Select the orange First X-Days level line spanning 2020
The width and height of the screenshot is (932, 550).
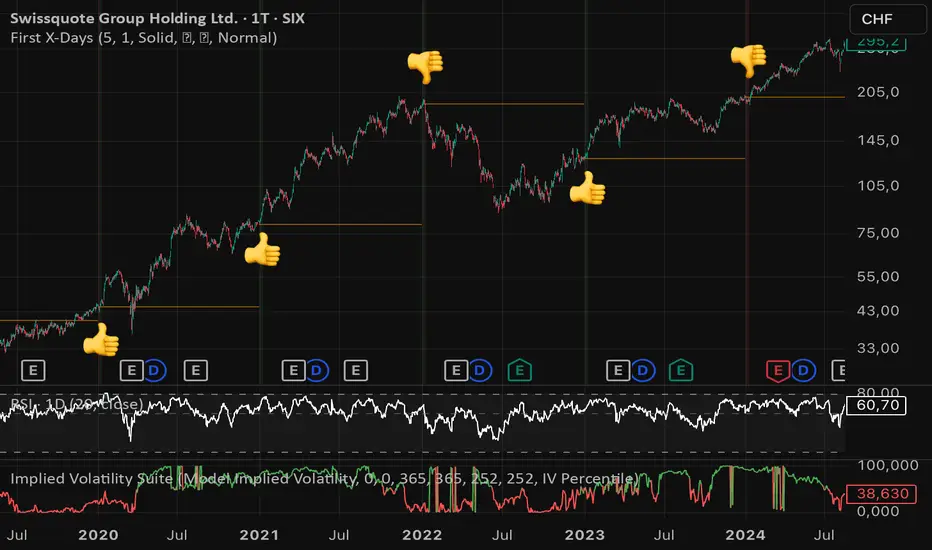[x=179, y=307]
